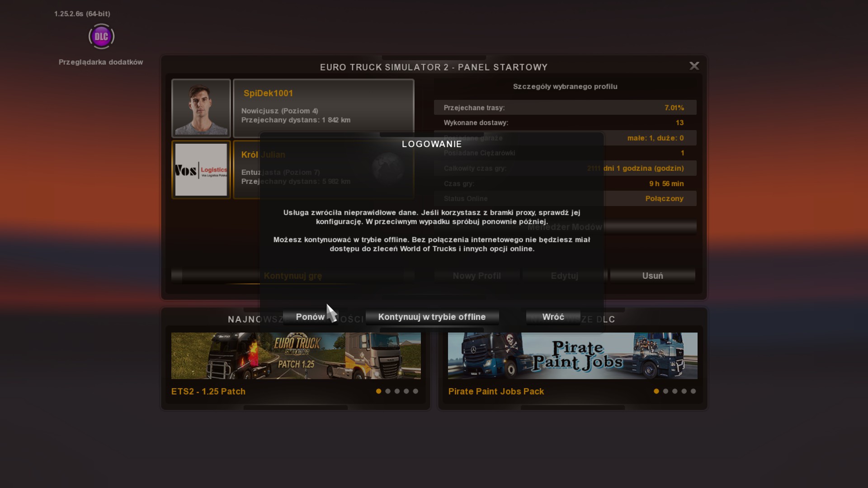Open Pirate Paint Jobs DLC banner
This screenshot has width=868, height=488.
pos(572,356)
